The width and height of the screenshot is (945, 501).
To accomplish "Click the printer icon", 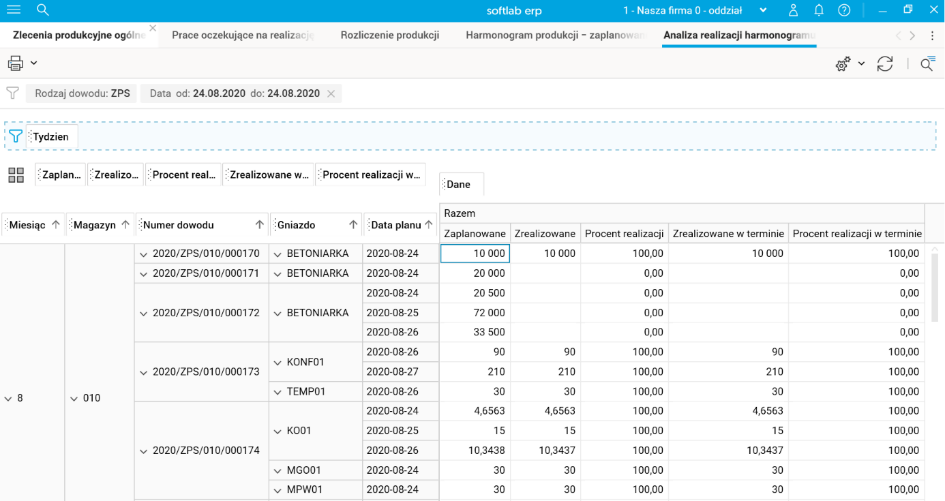I will [16, 63].
